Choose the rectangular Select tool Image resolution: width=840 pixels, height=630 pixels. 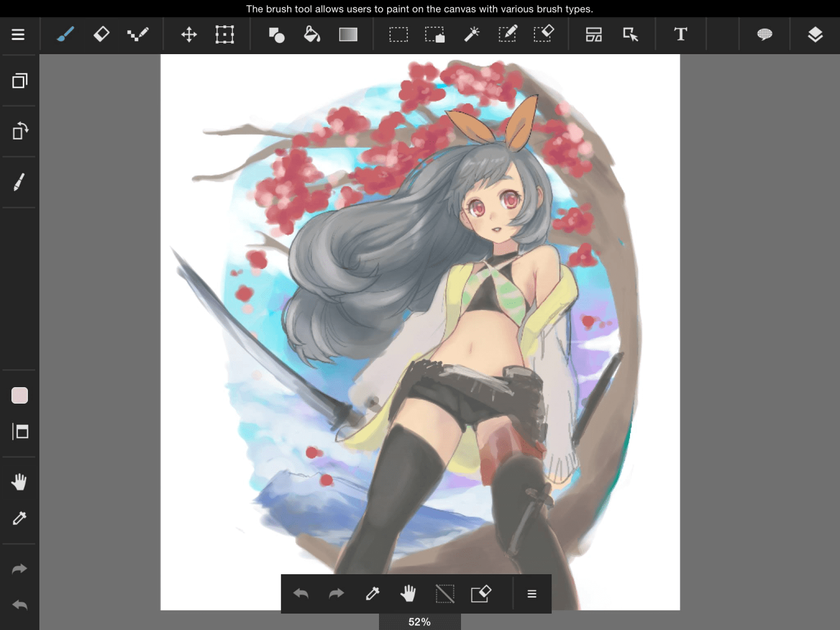coord(398,34)
